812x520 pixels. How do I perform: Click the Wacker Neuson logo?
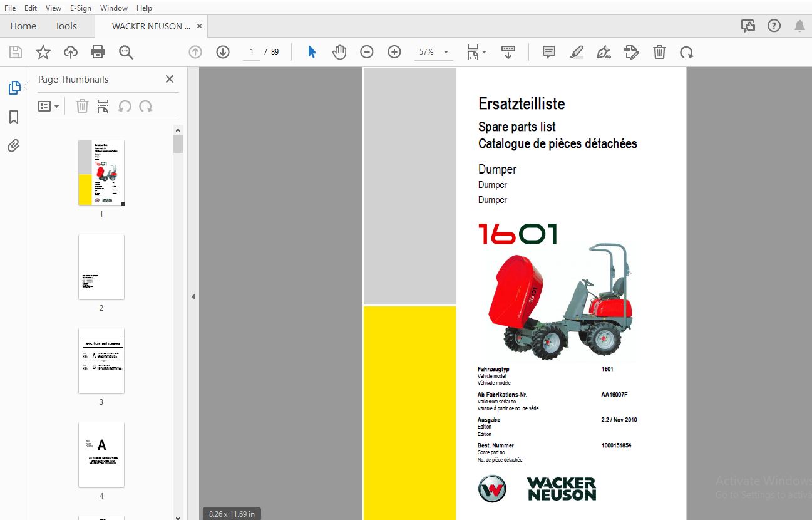coord(537,489)
